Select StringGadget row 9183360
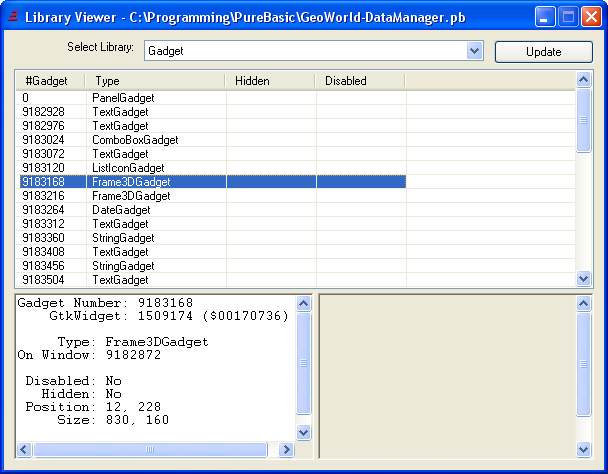Viewport: 608px width, 474px height. coord(212,238)
